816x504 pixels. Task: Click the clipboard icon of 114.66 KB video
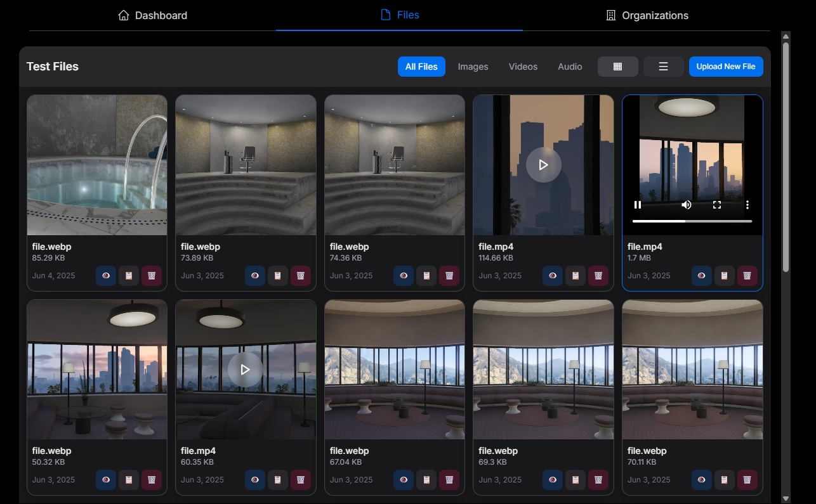pos(576,276)
